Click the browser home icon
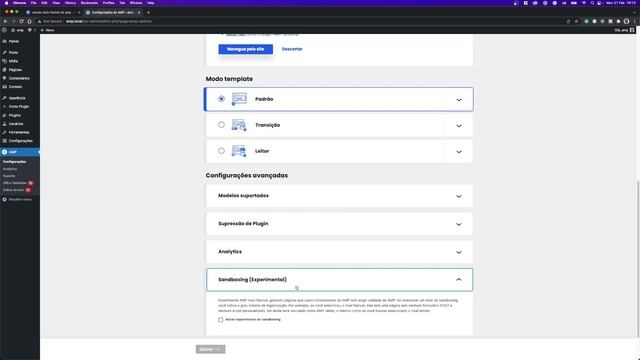 [x=29, y=21]
